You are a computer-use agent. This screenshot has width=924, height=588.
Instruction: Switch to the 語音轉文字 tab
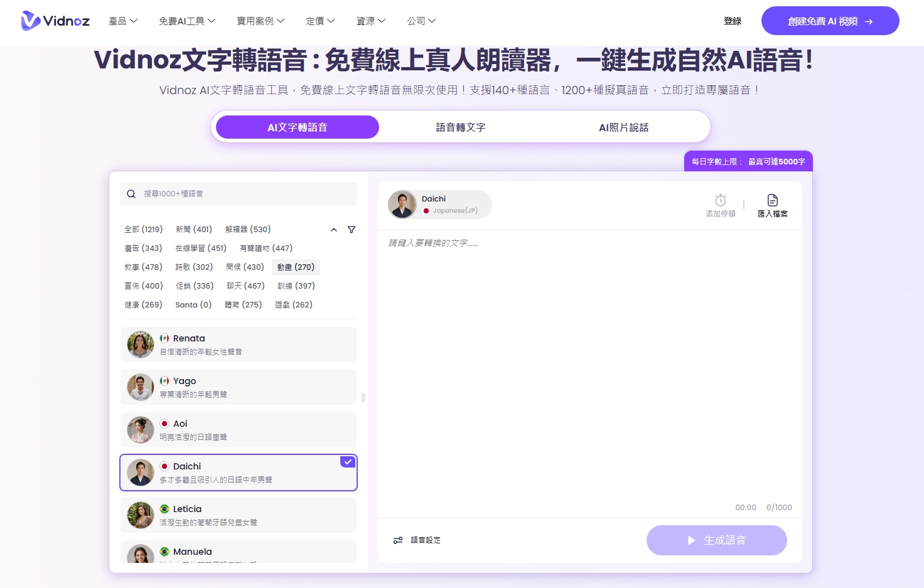(x=461, y=127)
